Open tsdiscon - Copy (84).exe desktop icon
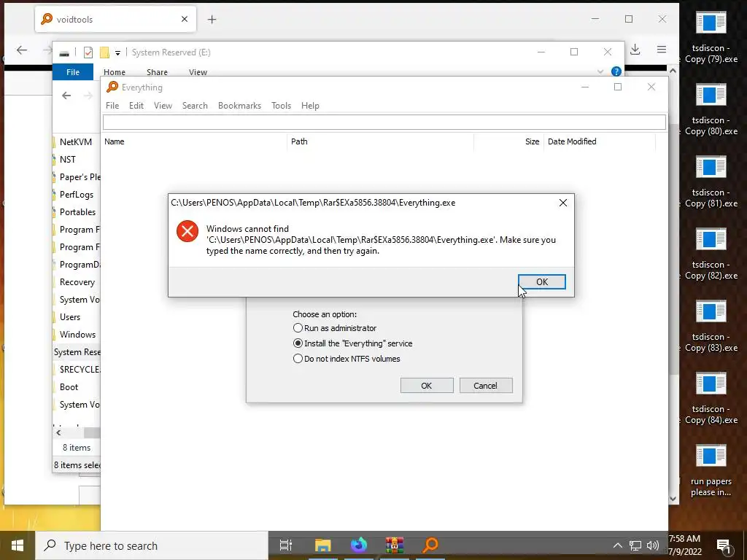747x560 pixels. (x=711, y=400)
